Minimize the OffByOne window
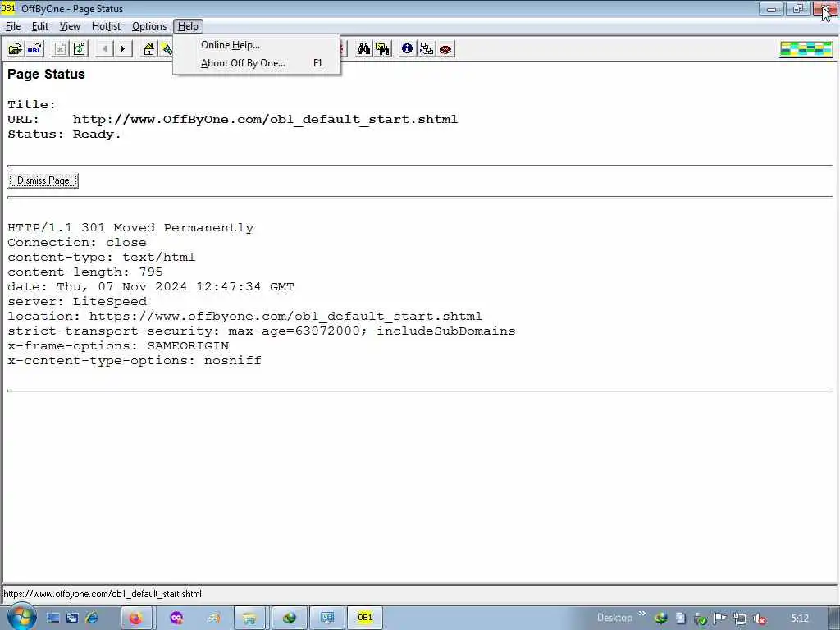This screenshot has height=630, width=840. (771, 8)
